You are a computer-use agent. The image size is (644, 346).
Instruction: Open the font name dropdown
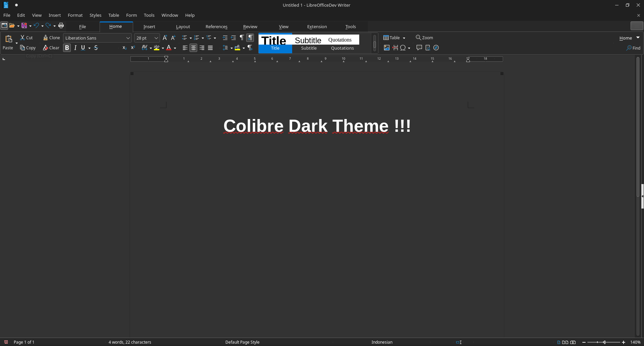coord(128,38)
